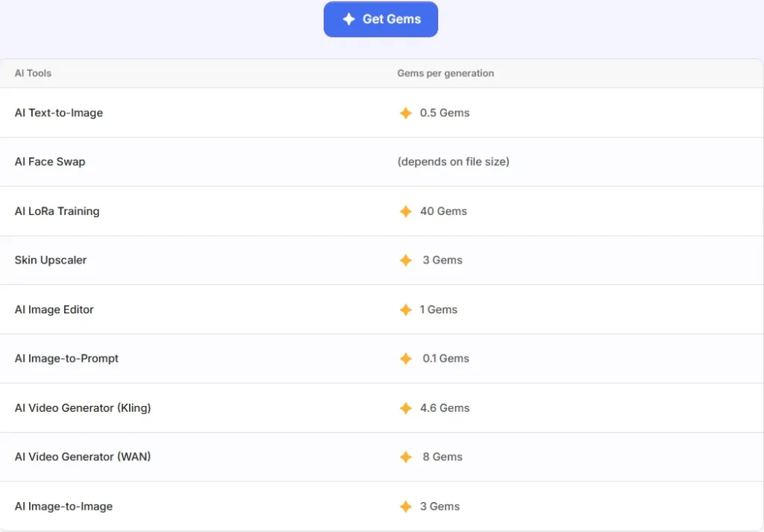Open the AI Face Swap tool entry
The height and width of the screenshot is (532, 764).
point(50,162)
